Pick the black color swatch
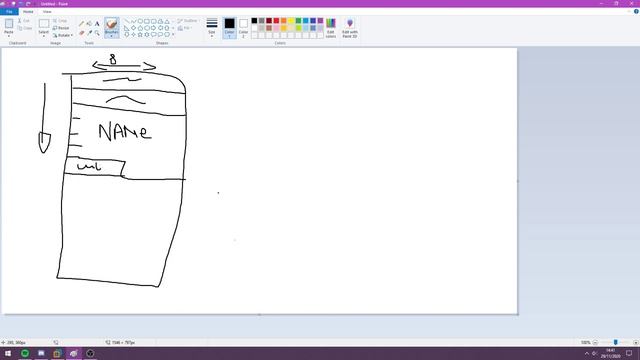640x360 pixels. (254, 20)
